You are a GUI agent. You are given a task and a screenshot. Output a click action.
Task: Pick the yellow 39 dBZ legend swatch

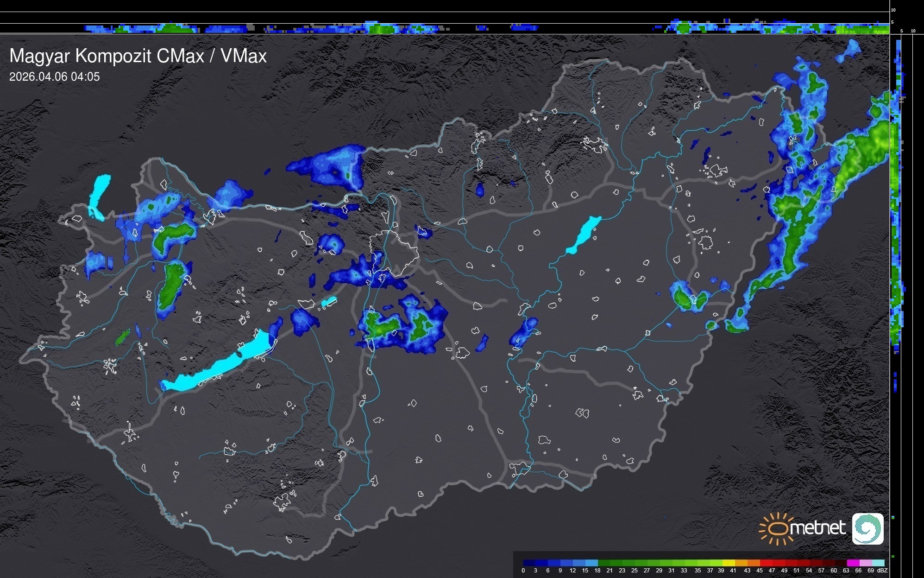(x=729, y=563)
